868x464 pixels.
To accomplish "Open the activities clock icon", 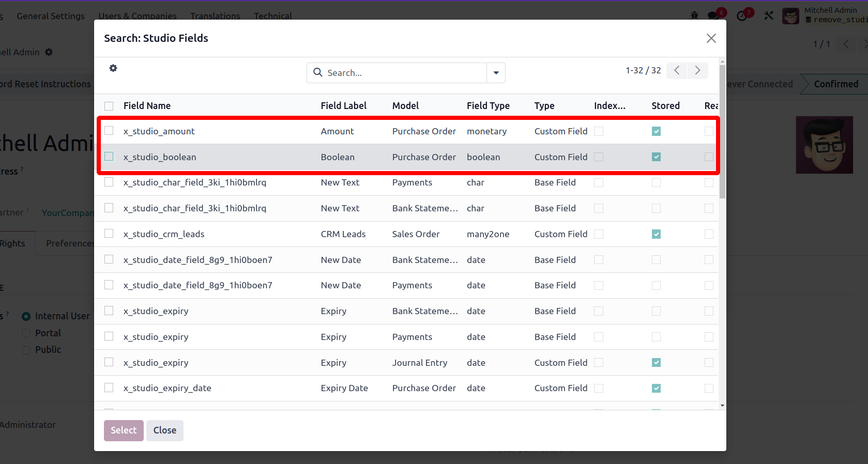I will click(742, 16).
